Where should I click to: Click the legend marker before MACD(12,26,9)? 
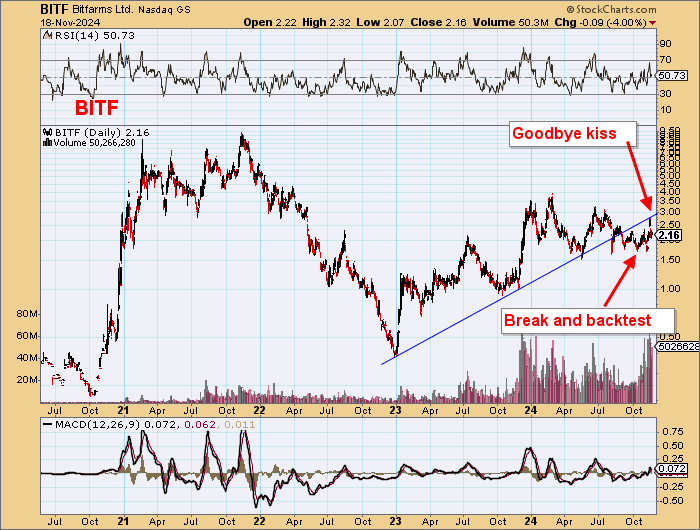coord(45,426)
